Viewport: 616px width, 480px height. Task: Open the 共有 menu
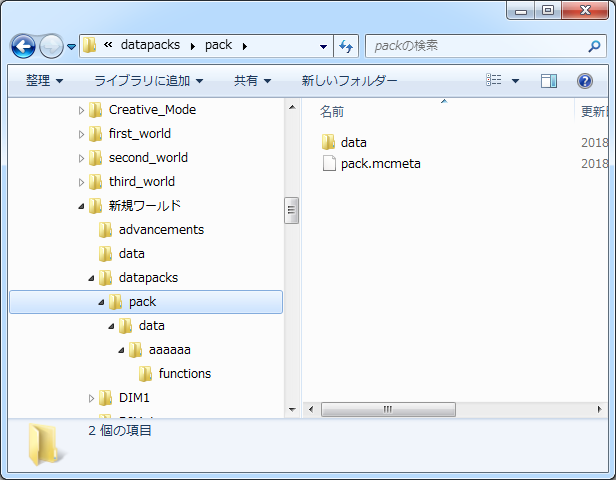[252, 81]
